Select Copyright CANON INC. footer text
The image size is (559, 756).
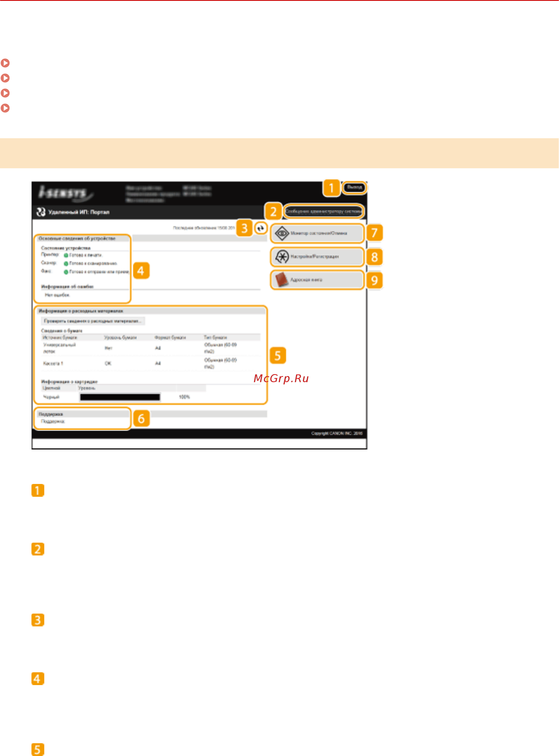(337, 433)
